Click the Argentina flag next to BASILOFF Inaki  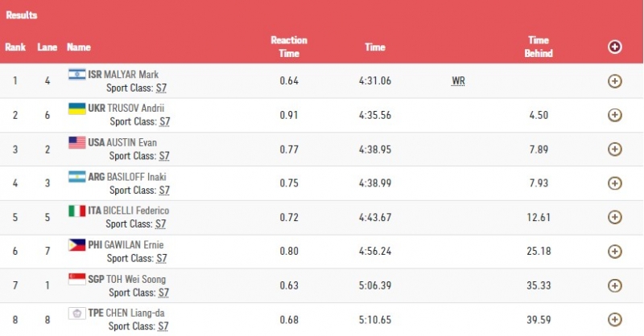[x=77, y=176]
